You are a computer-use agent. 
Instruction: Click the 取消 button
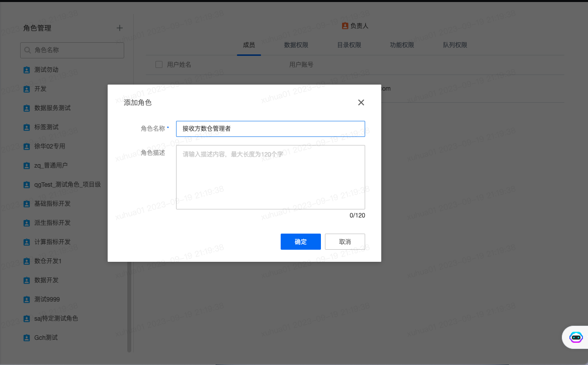coord(345,242)
